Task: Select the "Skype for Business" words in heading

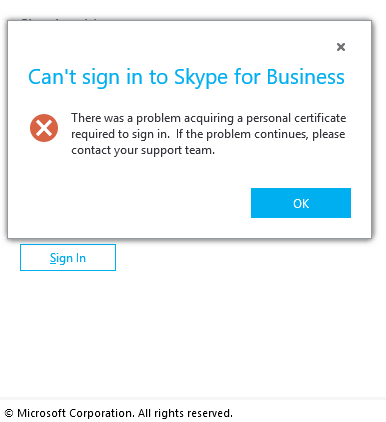Action: (x=259, y=77)
